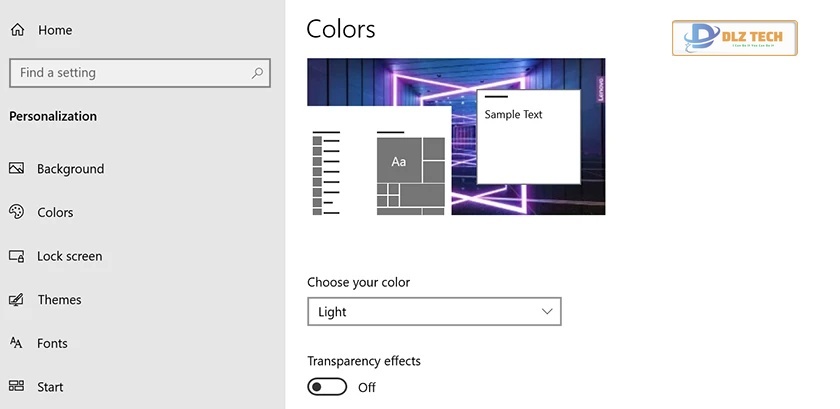
Task: Select Fonts in the sidebar
Action: click(x=53, y=343)
